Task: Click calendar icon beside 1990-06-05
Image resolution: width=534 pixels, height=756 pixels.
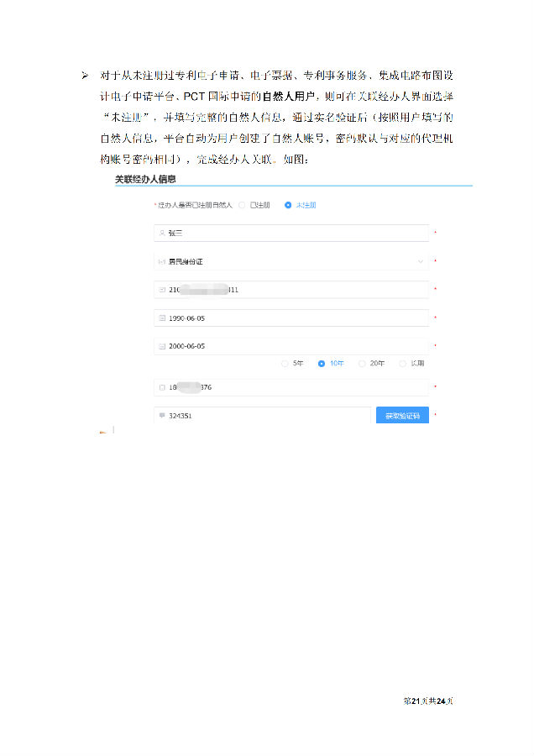Action: tap(162, 318)
